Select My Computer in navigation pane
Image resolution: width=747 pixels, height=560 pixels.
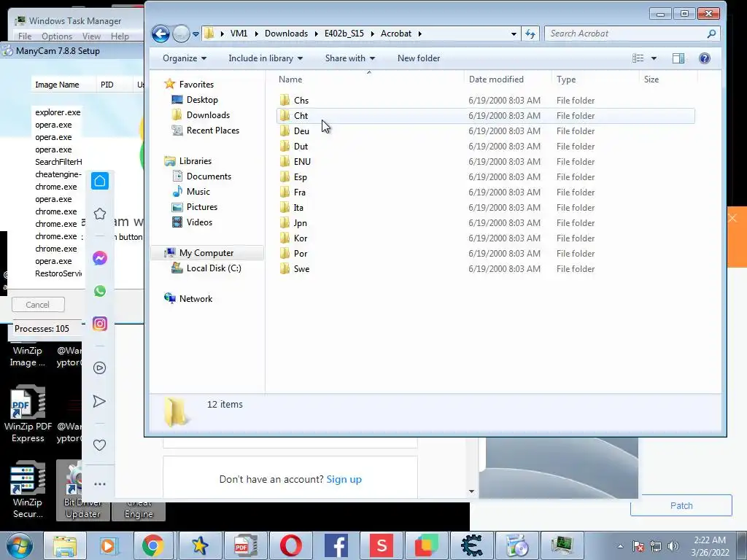point(206,253)
